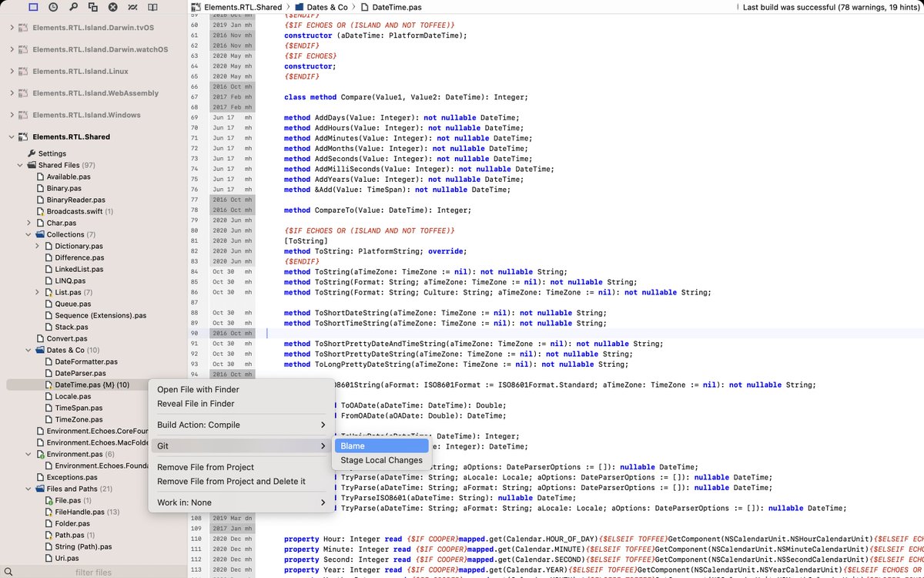Select DateFormatter.pas file
The width and height of the screenshot is (924, 578).
(x=86, y=361)
